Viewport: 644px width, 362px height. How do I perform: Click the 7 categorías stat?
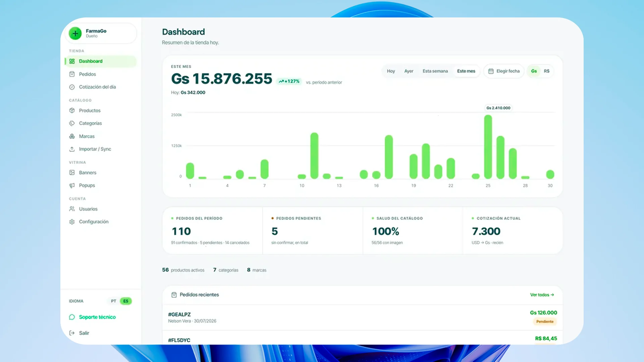pos(226,270)
